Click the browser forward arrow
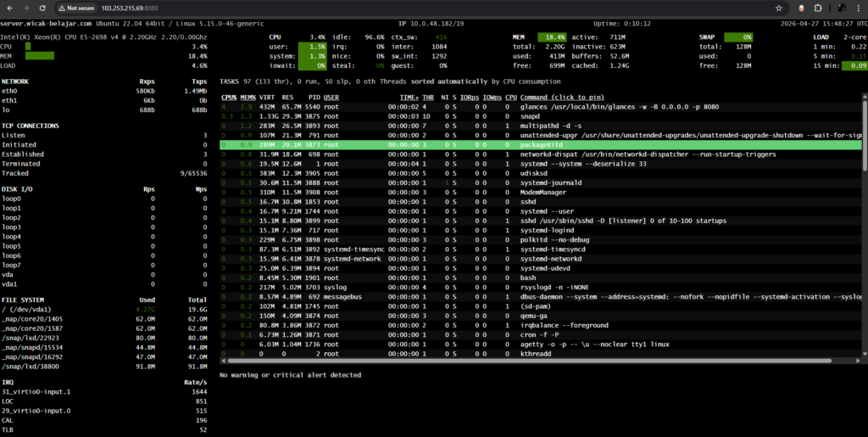Image resolution: width=868 pixels, height=437 pixels. [x=25, y=8]
